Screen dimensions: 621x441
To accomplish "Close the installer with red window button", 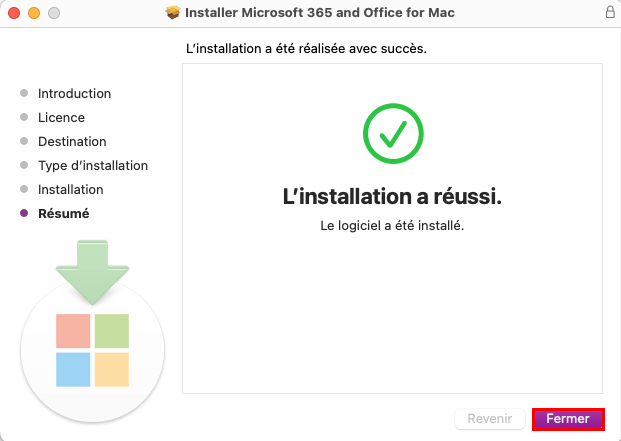I will pyautogui.click(x=14, y=13).
